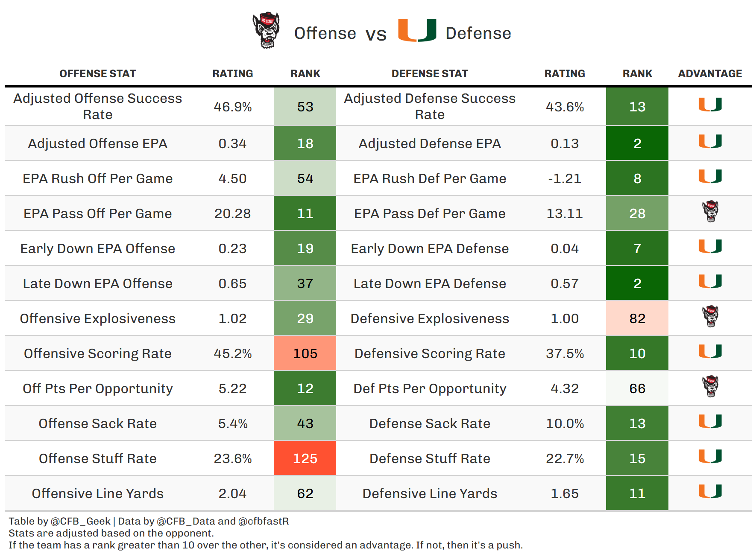Screen dimensions: 756x560
Task: Click the Miami U logo in the title
Action: pos(417,30)
